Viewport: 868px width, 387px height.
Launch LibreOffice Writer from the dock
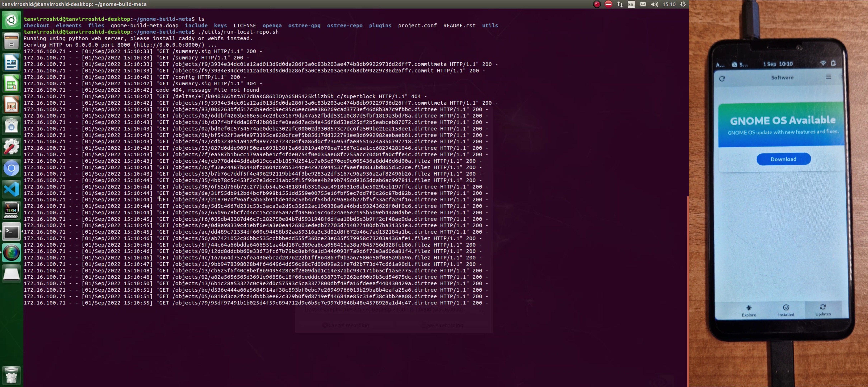(11, 63)
